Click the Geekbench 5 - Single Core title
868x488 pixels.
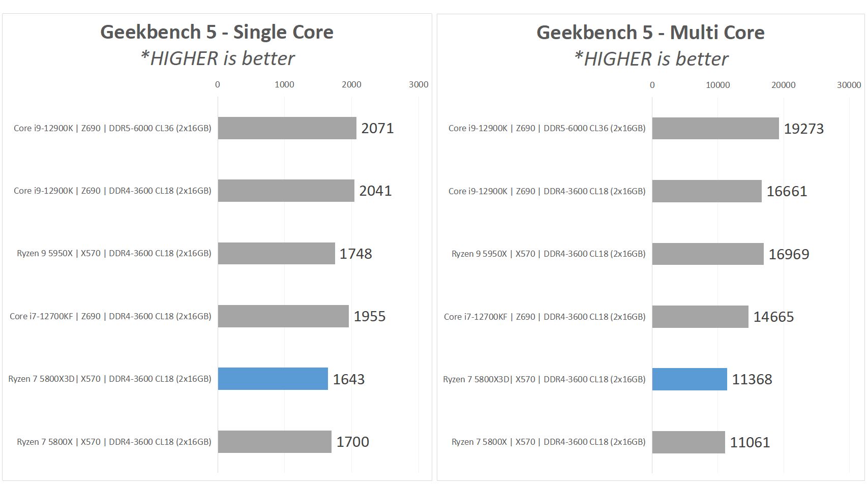click(x=217, y=32)
